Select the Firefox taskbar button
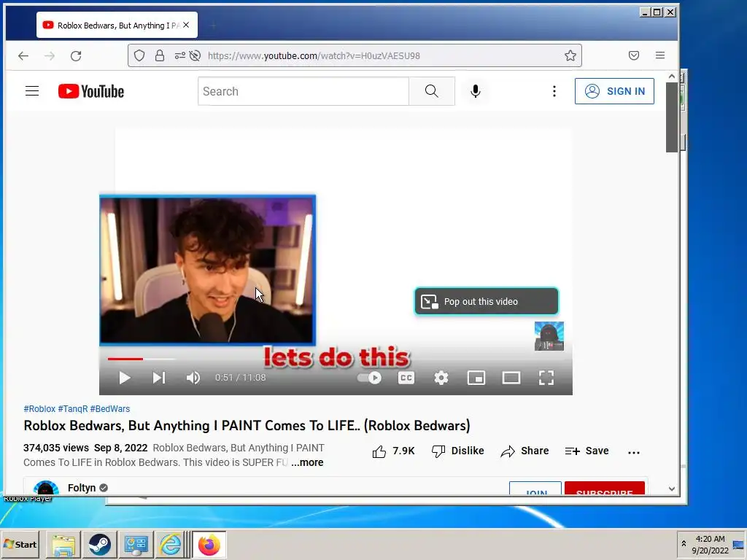The image size is (747, 560). [x=209, y=544]
